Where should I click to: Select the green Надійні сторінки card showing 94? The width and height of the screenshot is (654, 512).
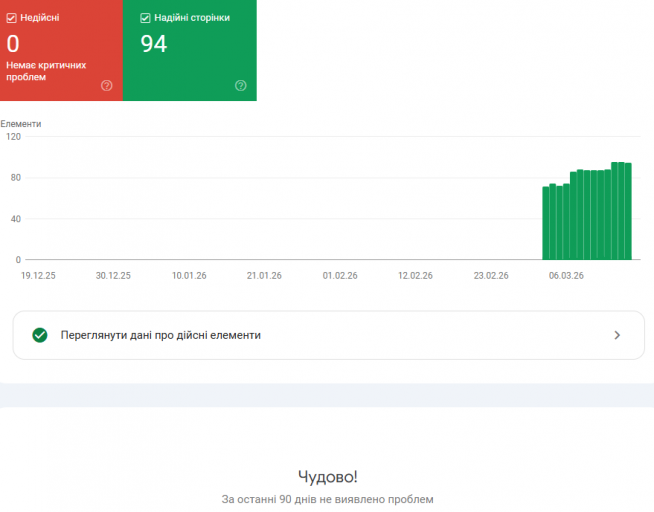[190, 50]
